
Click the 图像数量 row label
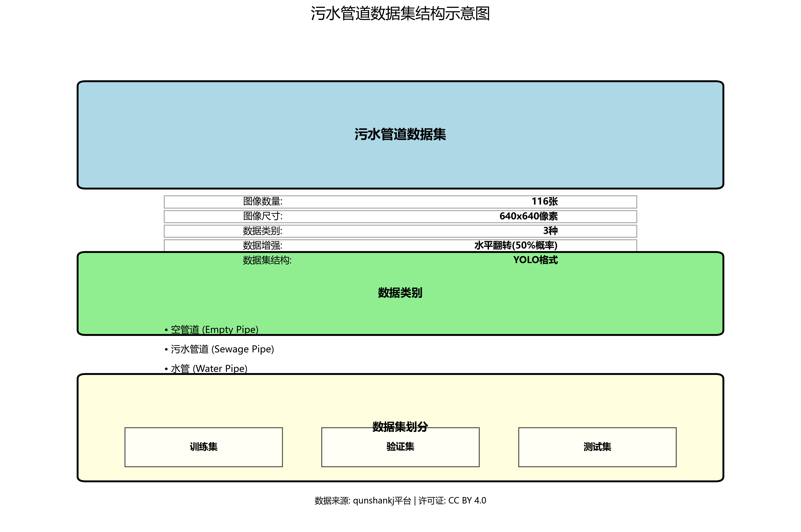tap(262, 202)
